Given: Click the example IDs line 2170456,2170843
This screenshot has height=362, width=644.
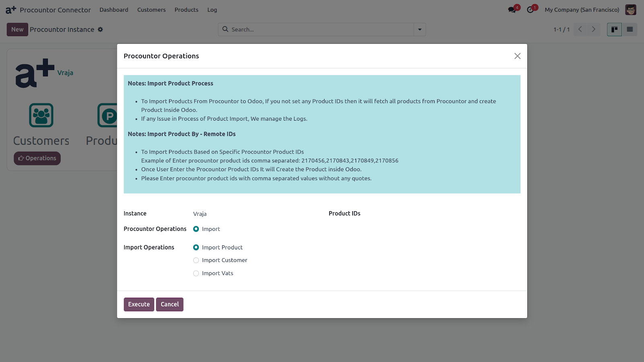Looking at the screenshot, I should point(270,160).
